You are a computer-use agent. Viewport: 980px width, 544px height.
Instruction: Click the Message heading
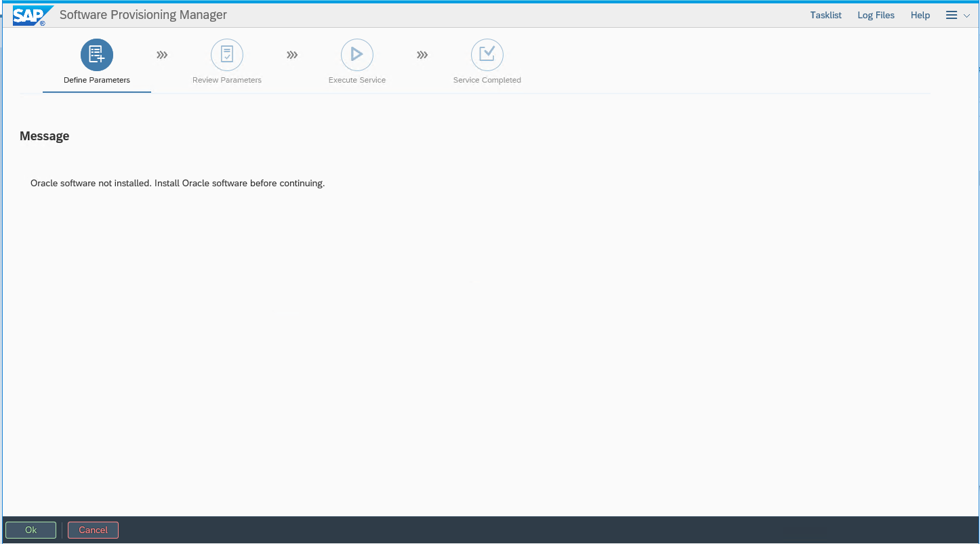coord(45,136)
